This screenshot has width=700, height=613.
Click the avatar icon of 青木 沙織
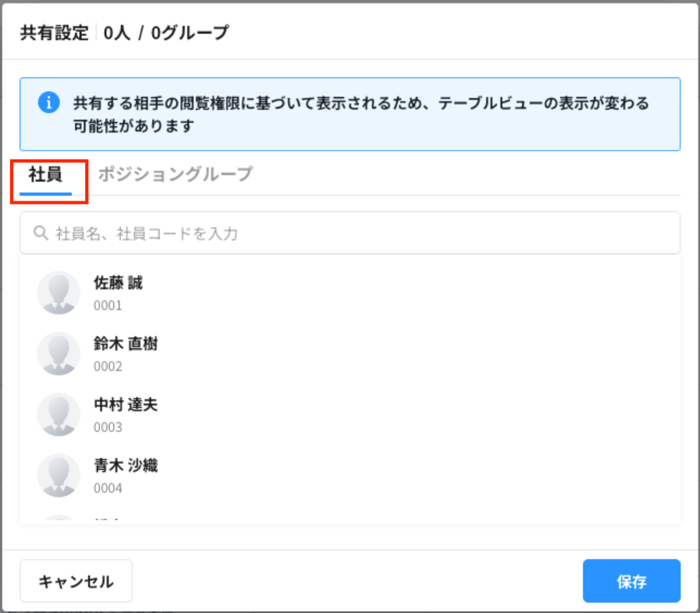click(x=58, y=475)
